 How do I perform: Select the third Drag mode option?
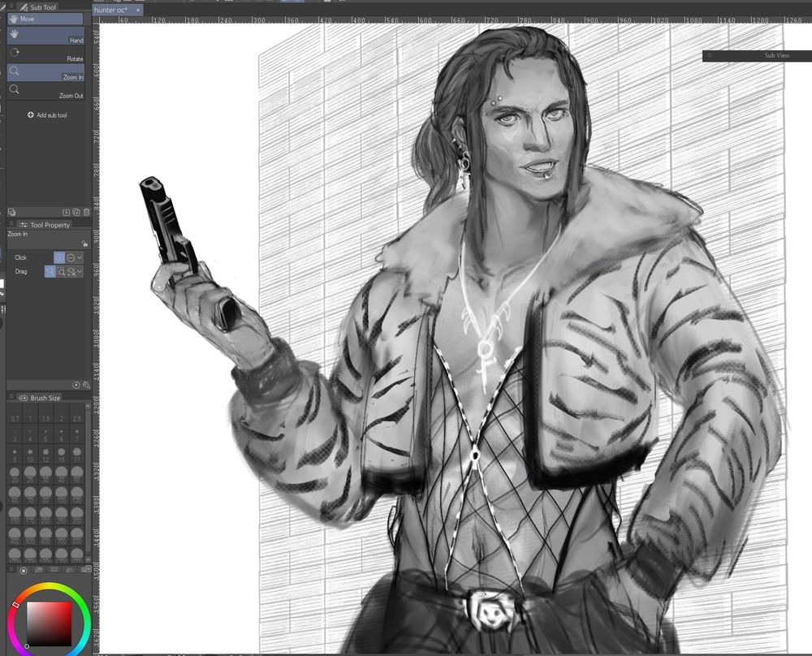tap(71, 271)
